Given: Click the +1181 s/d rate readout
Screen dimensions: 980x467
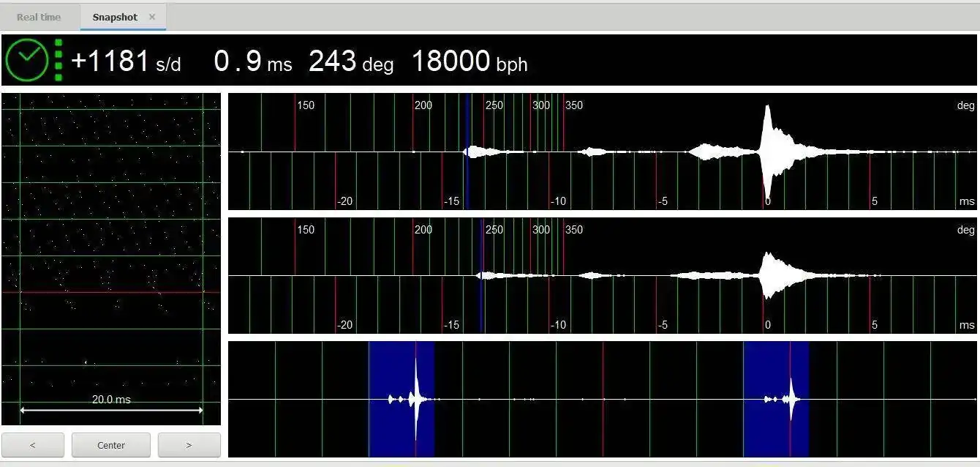Looking at the screenshot, I should (126, 61).
